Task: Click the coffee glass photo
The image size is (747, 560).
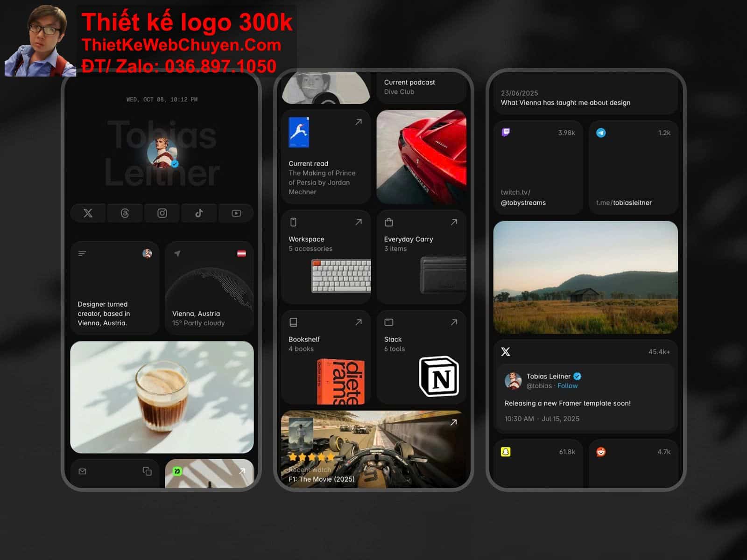Action: click(162, 397)
